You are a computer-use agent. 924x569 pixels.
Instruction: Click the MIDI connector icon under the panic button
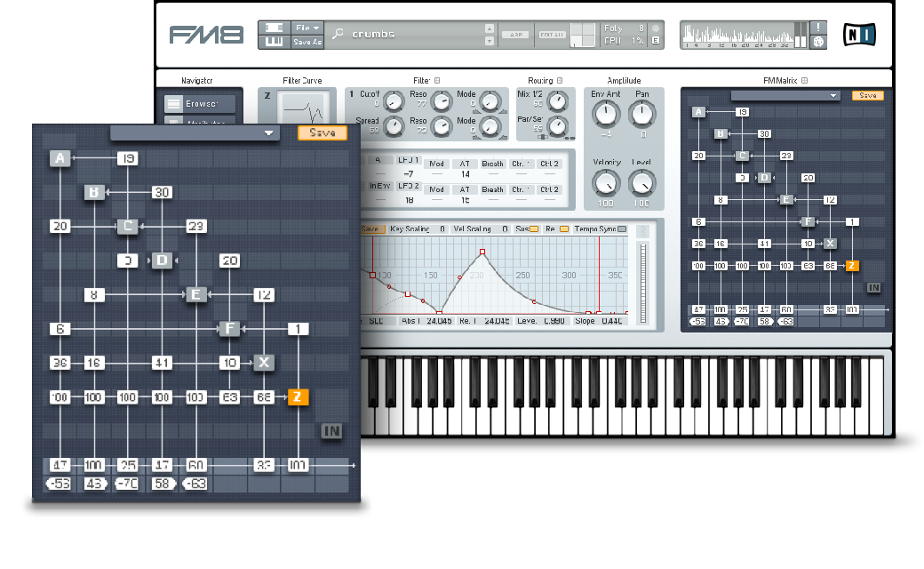click(x=818, y=42)
